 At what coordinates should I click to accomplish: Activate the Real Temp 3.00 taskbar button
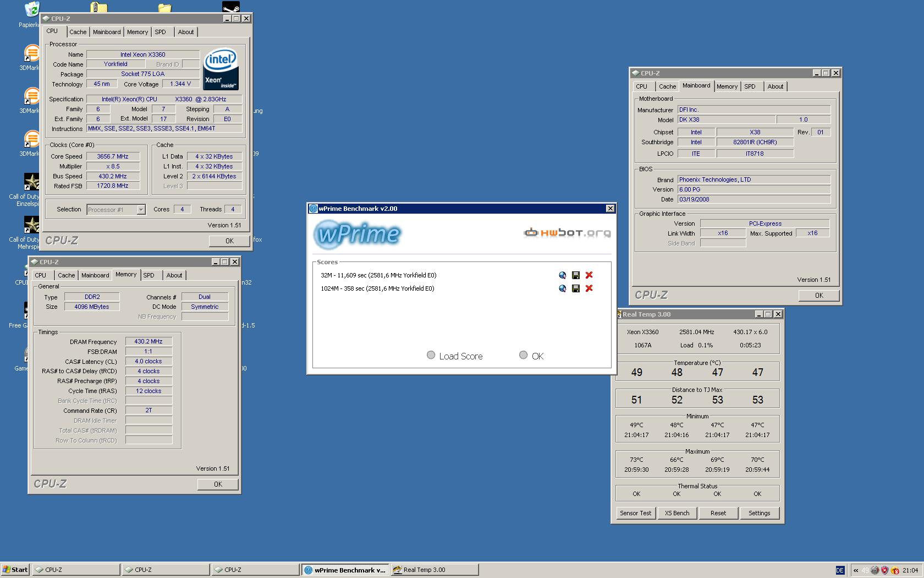click(x=435, y=570)
